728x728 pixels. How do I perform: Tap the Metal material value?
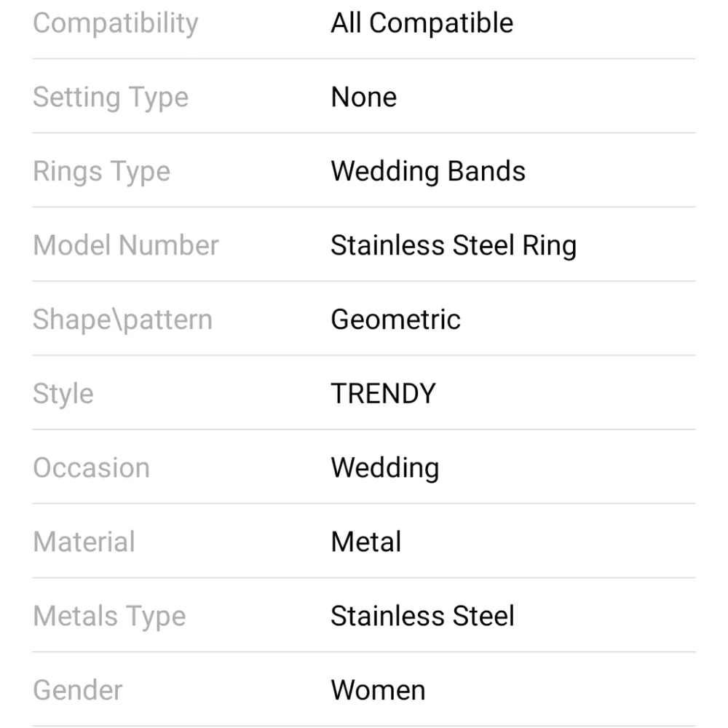coord(366,542)
